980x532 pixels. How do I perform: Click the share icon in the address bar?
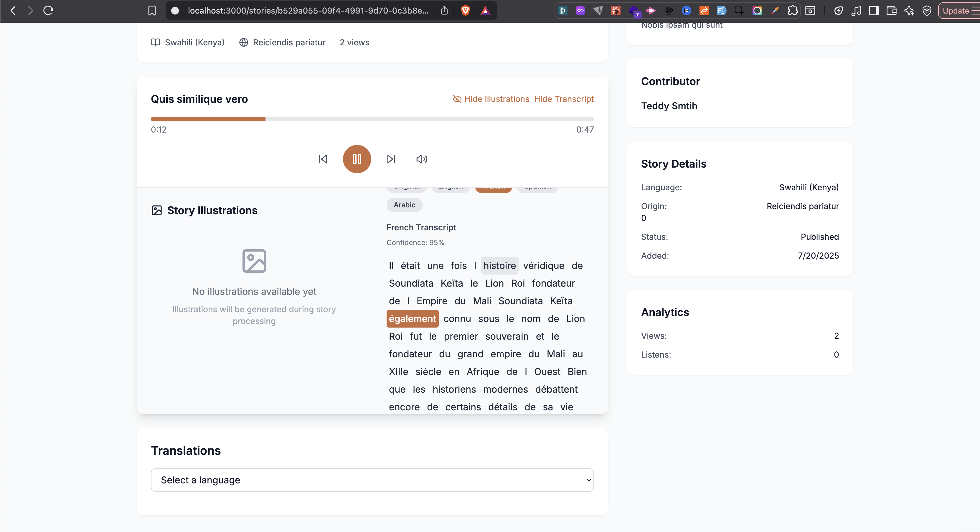pyautogui.click(x=444, y=11)
